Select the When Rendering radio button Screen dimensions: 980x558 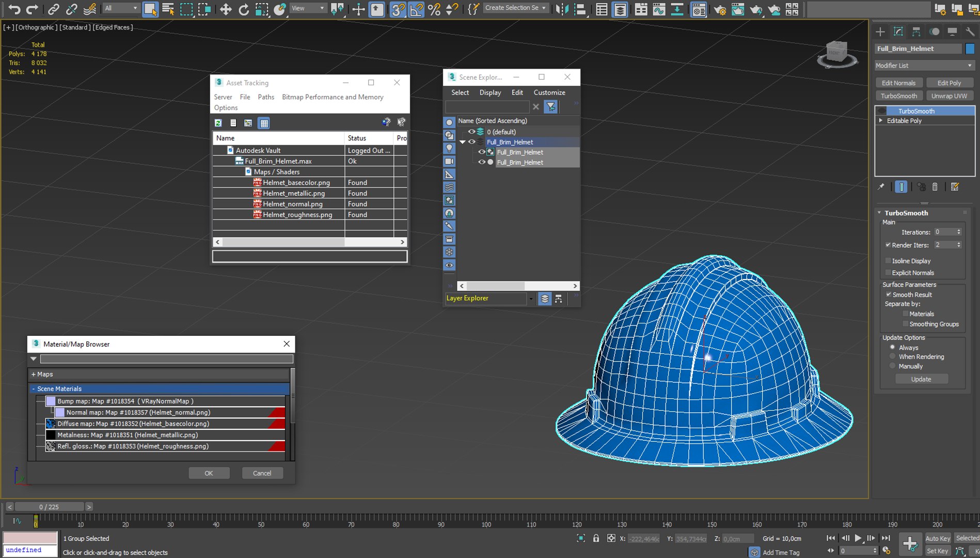click(x=892, y=357)
